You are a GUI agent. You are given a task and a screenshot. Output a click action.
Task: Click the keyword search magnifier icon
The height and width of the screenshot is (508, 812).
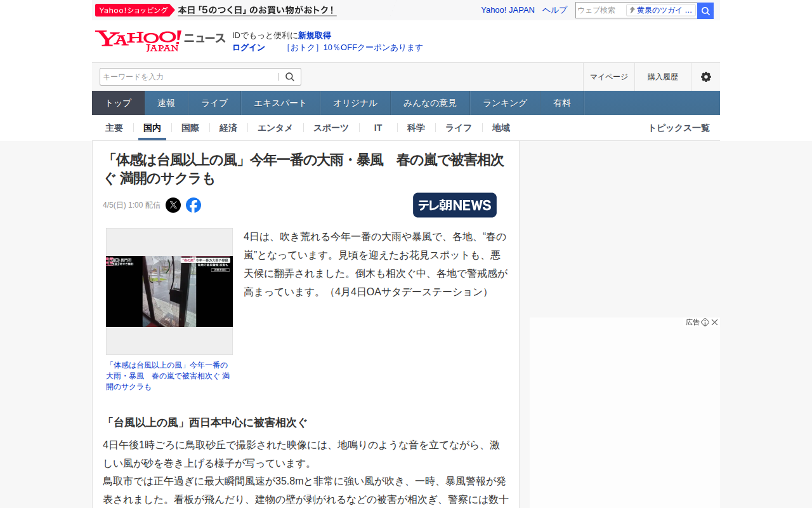(x=290, y=77)
